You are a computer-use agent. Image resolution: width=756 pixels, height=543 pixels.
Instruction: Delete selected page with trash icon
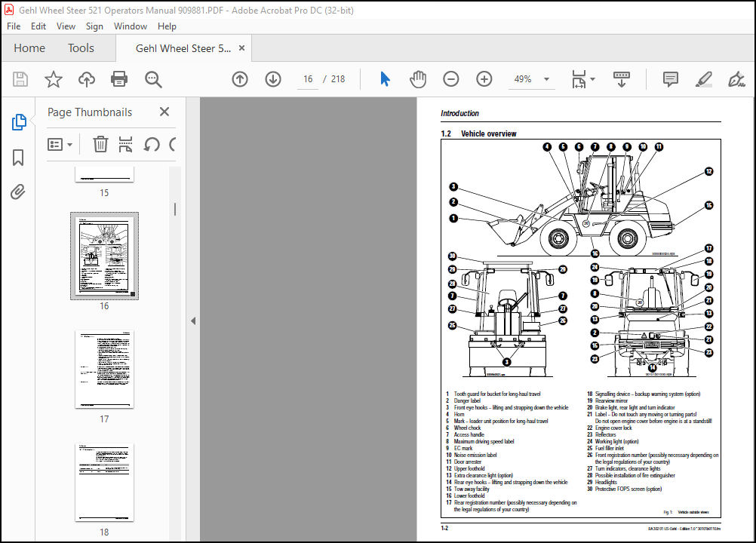point(100,144)
